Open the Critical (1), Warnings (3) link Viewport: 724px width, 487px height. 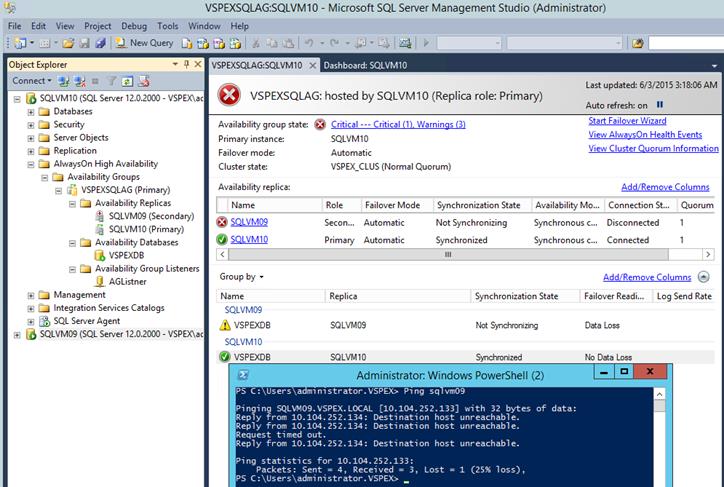click(x=398, y=124)
